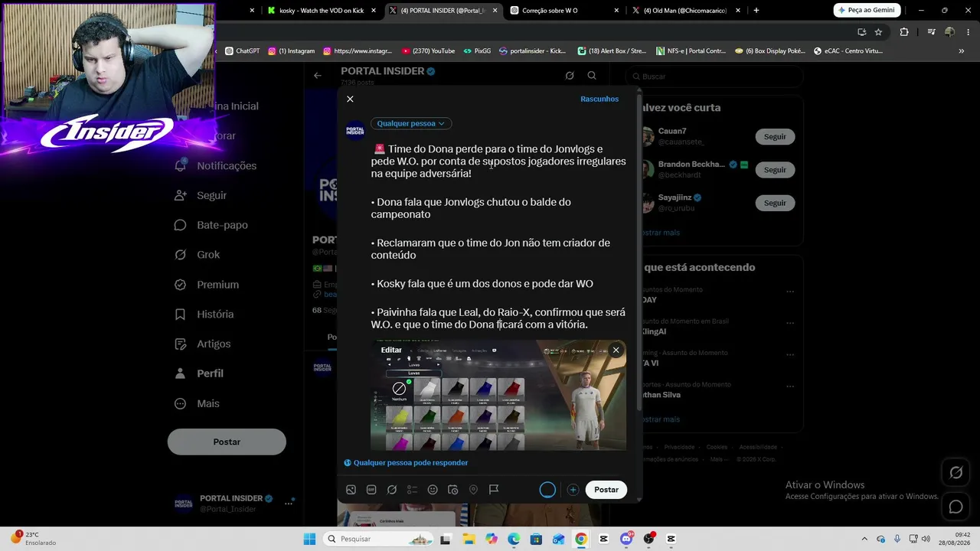Show hidden system tray icons

pos(865,539)
